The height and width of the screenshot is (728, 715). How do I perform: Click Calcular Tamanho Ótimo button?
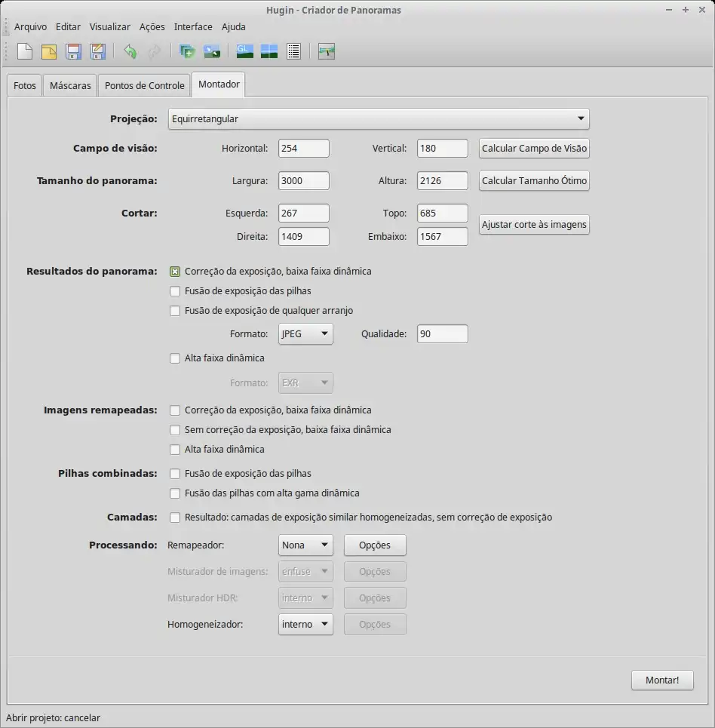pyautogui.click(x=534, y=181)
